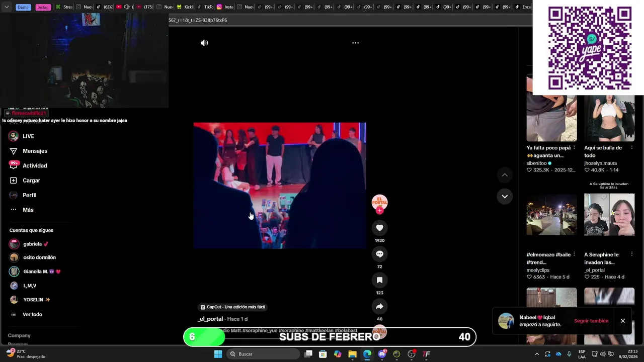The height and width of the screenshot is (362, 644).
Task: Click Seguir también in follower notification
Action: point(591,321)
